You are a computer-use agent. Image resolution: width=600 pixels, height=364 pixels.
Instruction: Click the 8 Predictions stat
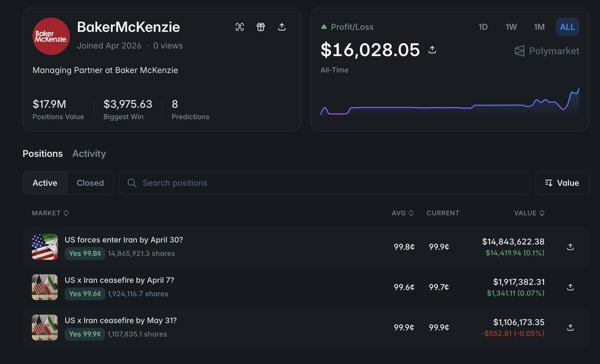[190, 109]
